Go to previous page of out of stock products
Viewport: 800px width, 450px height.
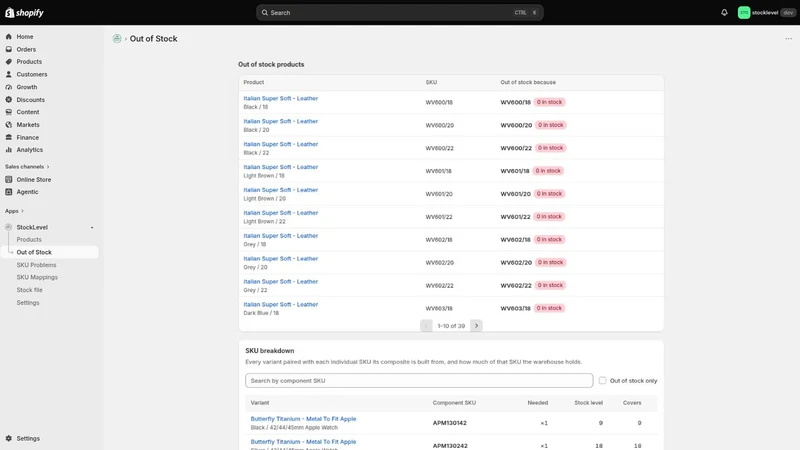pyautogui.click(x=426, y=326)
